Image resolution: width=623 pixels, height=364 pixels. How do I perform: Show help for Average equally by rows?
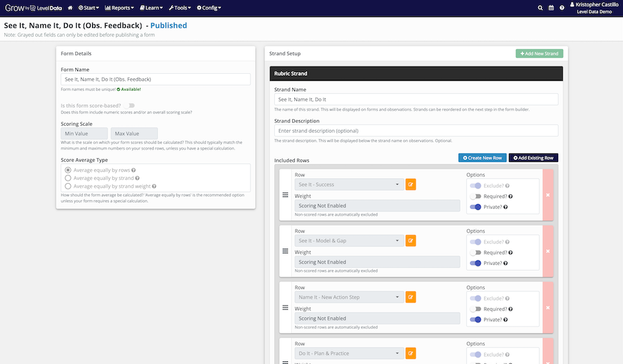tap(134, 170)
